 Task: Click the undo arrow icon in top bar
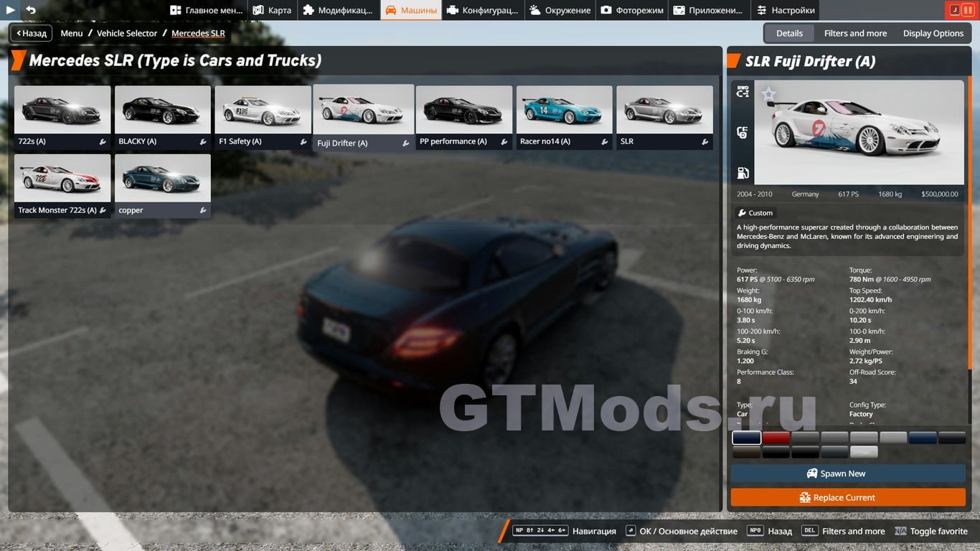pyautogui.click(x=31, y=10)
